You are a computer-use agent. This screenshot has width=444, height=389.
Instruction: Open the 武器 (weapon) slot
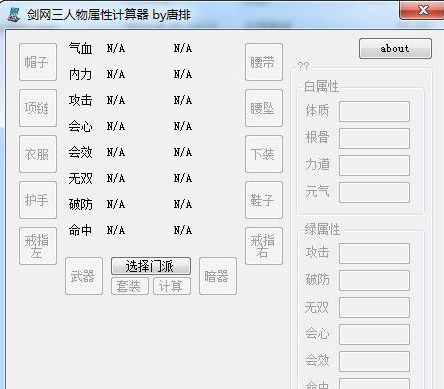(x=84, y=276)
